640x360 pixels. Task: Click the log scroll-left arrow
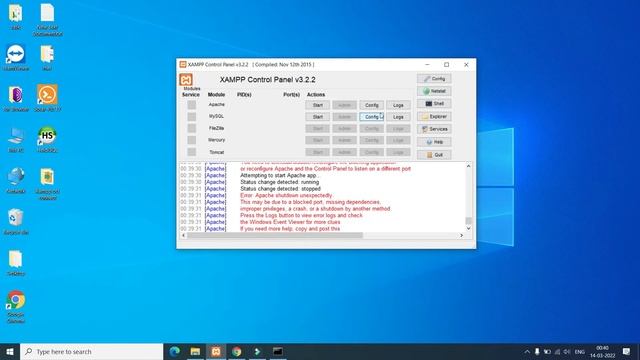pyautogui.click(x=183, y=235)
